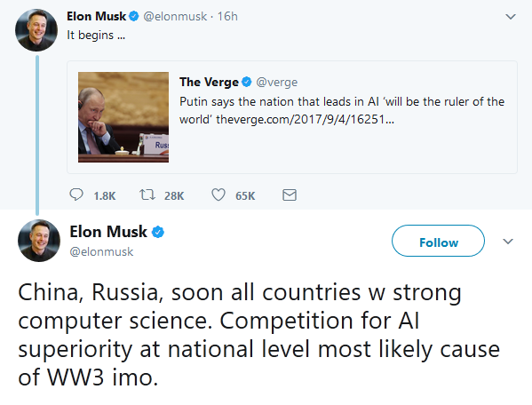The width and height of the screenshot is (532, 405).
Task: Click The Verge verified badge
Action: 247,82
